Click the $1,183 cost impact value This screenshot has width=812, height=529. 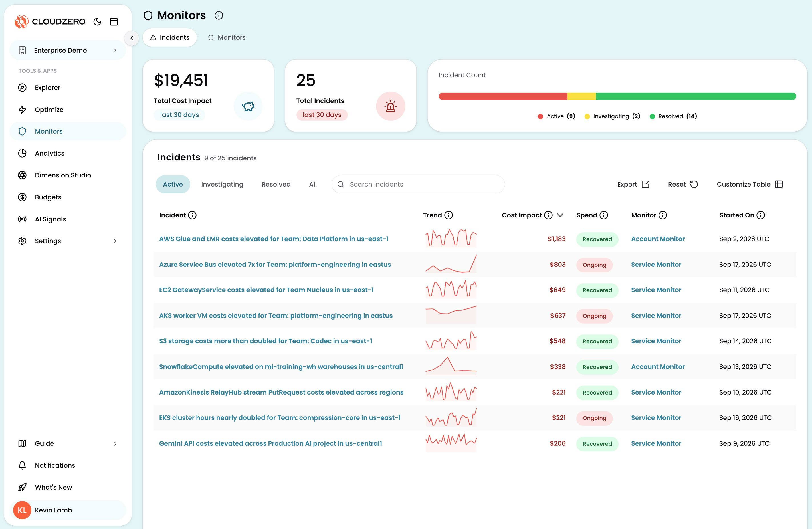[556, 239]
